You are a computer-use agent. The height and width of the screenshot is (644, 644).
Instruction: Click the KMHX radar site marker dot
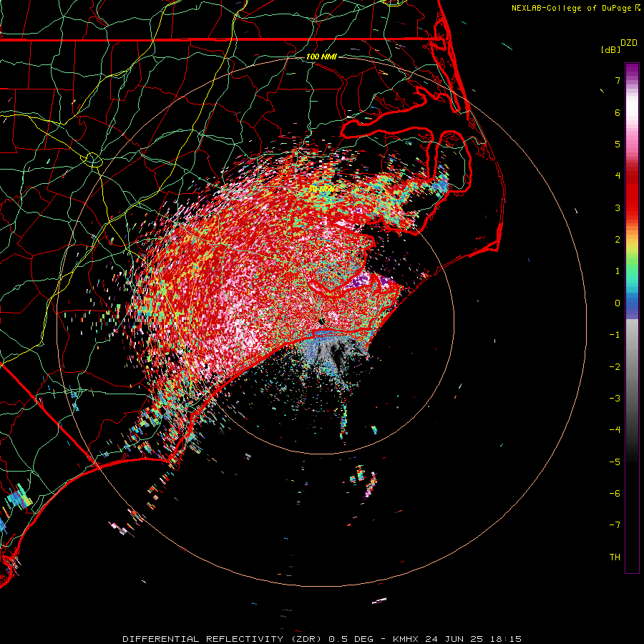pos(322,321)
